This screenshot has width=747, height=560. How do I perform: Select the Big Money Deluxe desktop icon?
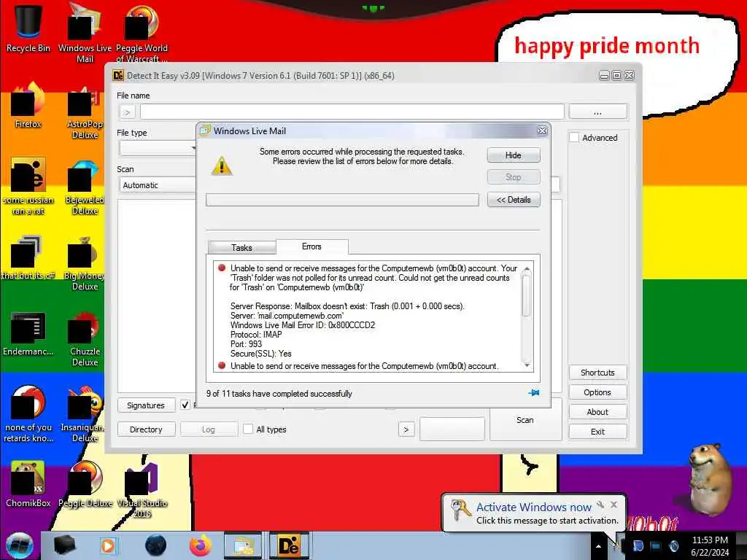click(85, 262)
